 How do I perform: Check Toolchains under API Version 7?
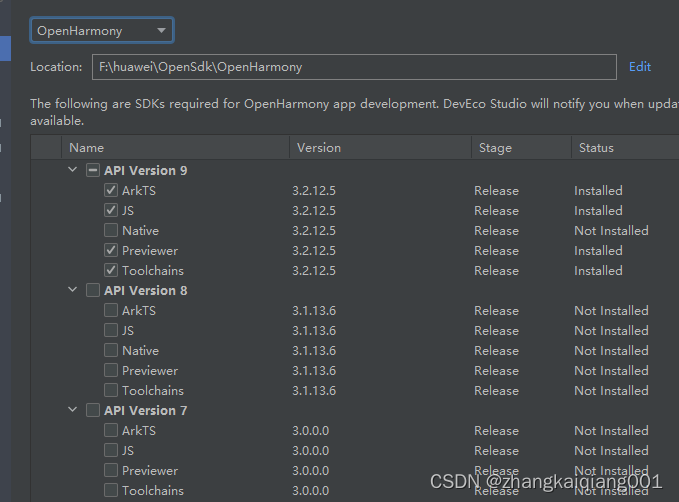tap(111, 490)
